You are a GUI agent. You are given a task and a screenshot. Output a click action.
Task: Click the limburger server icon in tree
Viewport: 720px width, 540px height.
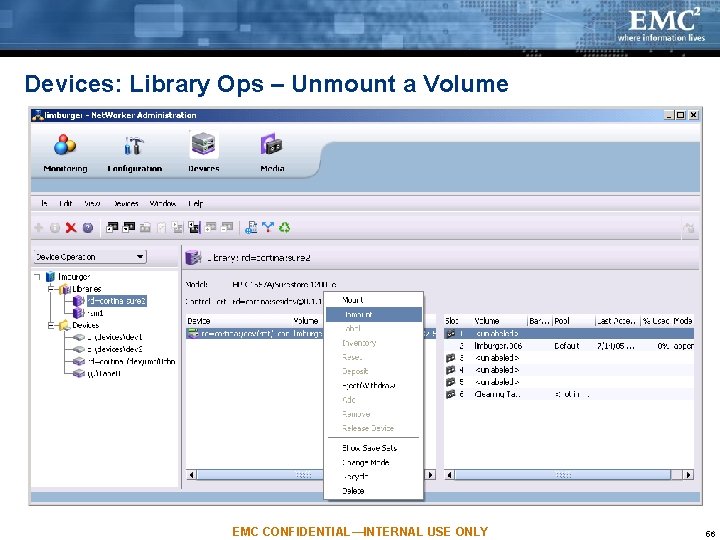click(51, 276)
